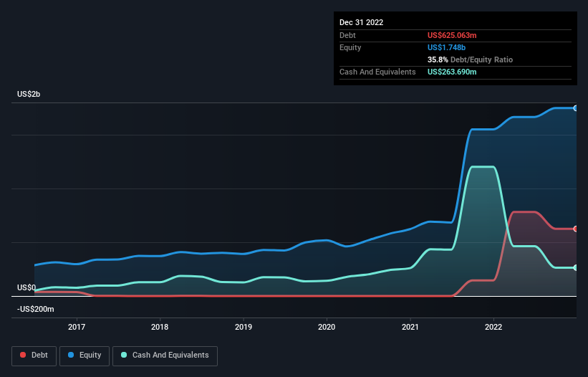Toggle the Equity series legend button
This screenshot has height=377, width=588.
point(85,355)
